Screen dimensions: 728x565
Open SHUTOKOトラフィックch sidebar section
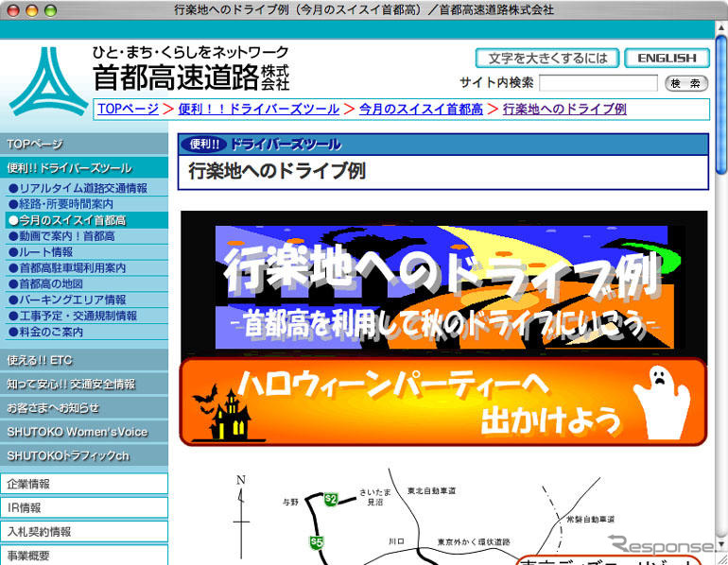pos(84,456)
